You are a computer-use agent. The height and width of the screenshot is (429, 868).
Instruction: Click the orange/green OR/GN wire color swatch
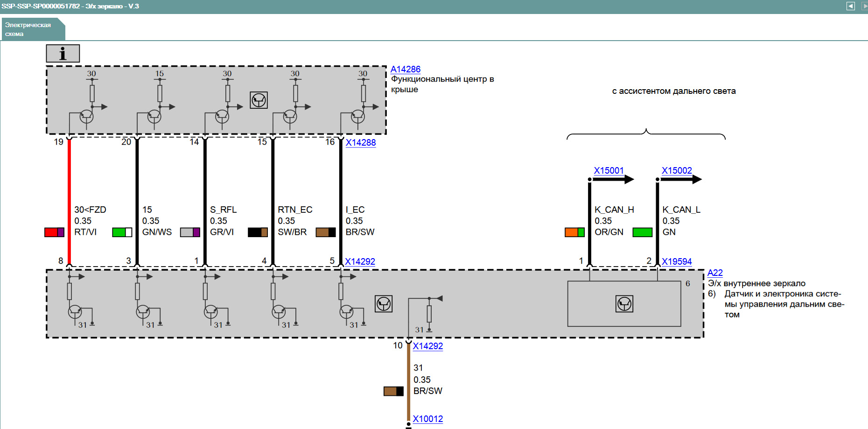tap(574, 232)
